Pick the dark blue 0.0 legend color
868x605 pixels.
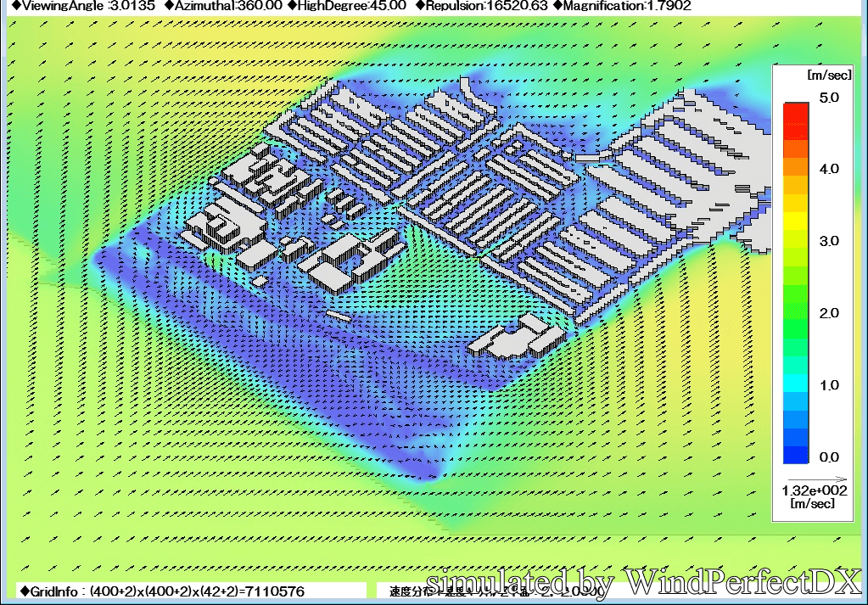(796, 456)
